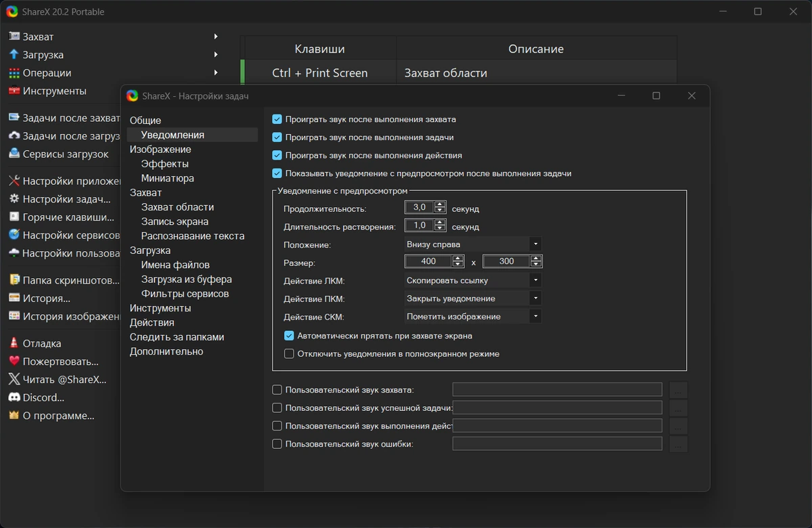Select Имена файлов under Загрузка

[x=175, y=265]
